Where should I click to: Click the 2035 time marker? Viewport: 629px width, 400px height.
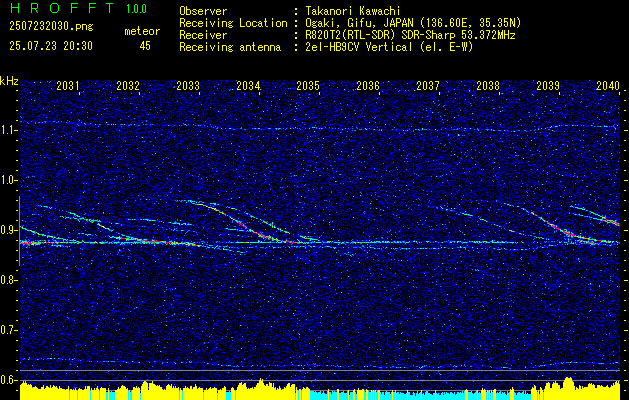tap(308, 85)
